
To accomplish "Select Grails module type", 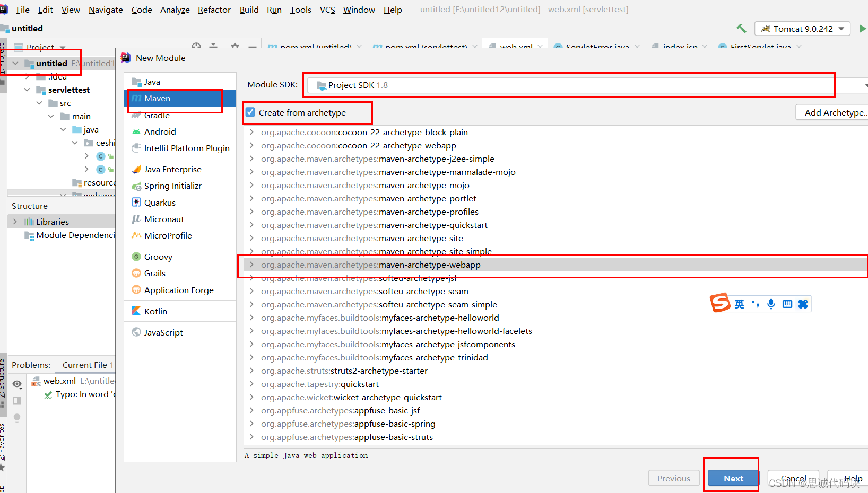I will click(180, 273).
